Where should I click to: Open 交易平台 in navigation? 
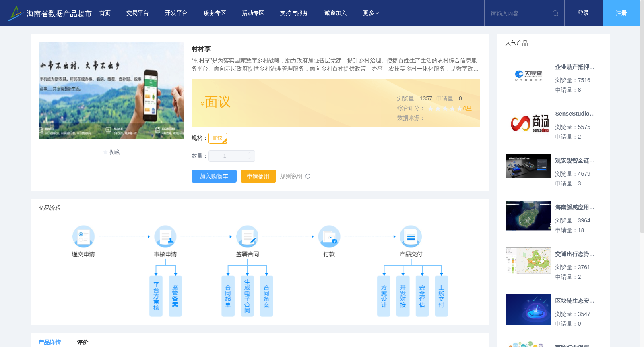[x=138, y=13]
